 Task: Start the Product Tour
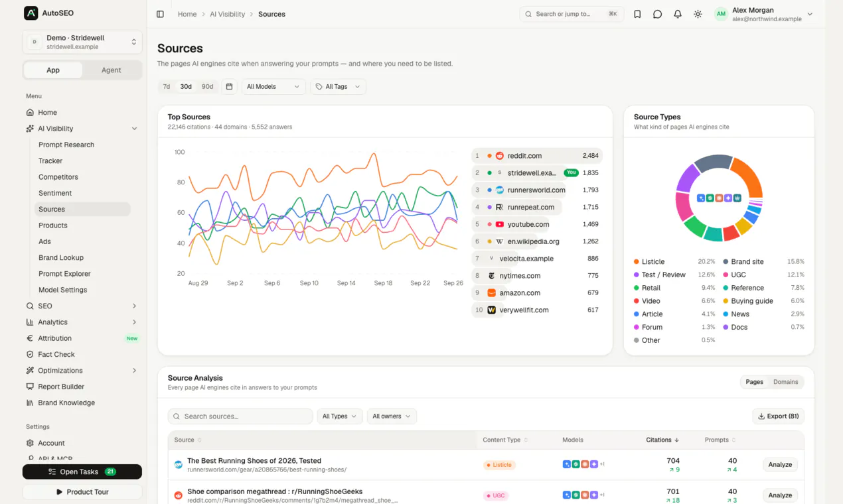82,492
